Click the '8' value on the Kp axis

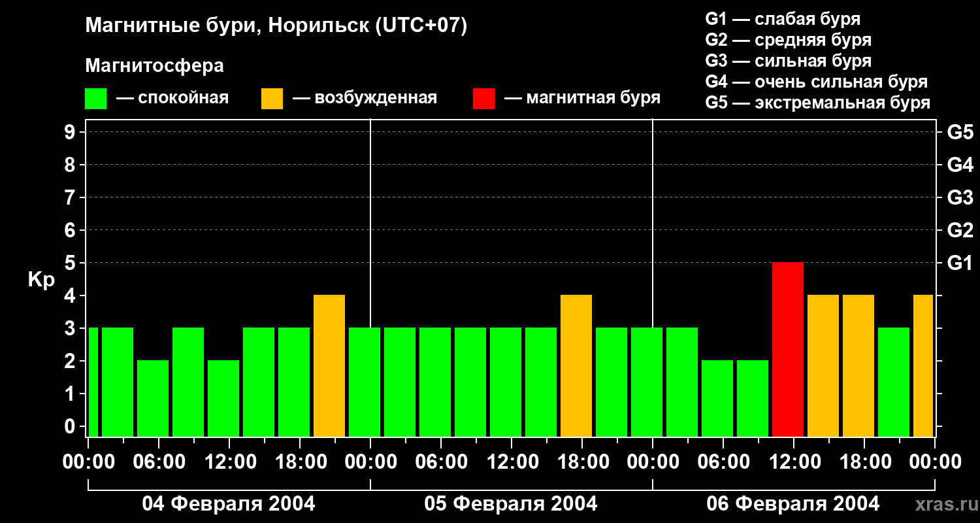(71, 165)
